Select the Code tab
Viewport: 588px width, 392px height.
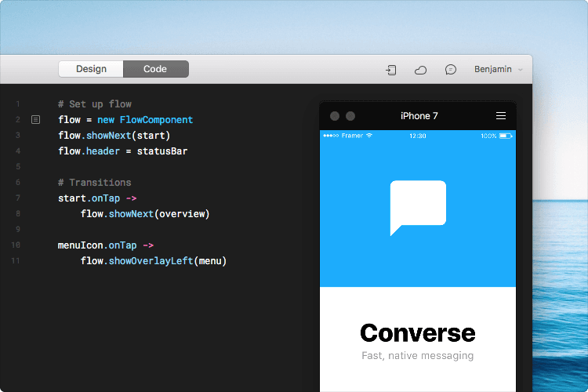[x=155, y=69]
